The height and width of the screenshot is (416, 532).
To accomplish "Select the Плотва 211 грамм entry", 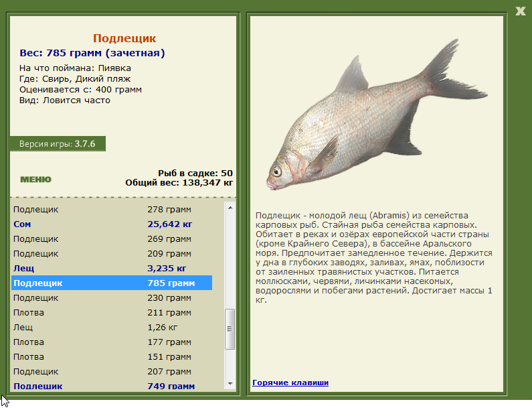I will [x=112, y=312].
